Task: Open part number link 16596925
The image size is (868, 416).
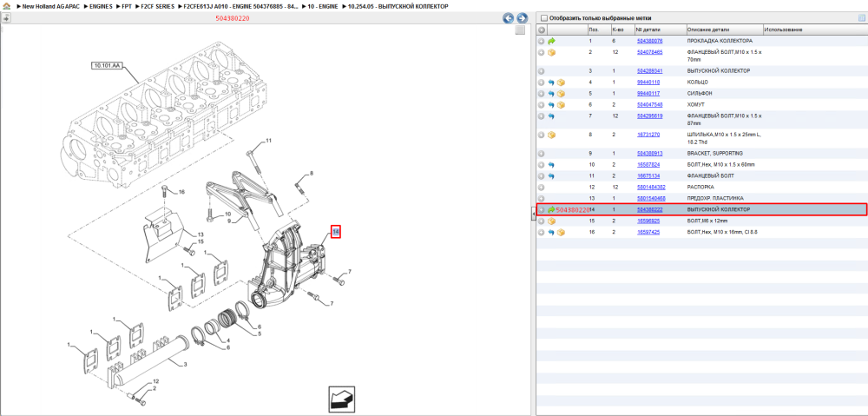Action: (648, 221)
